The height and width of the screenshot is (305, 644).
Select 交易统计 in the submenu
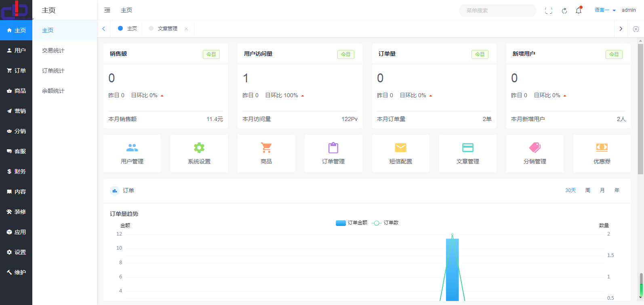pos(53,50)
